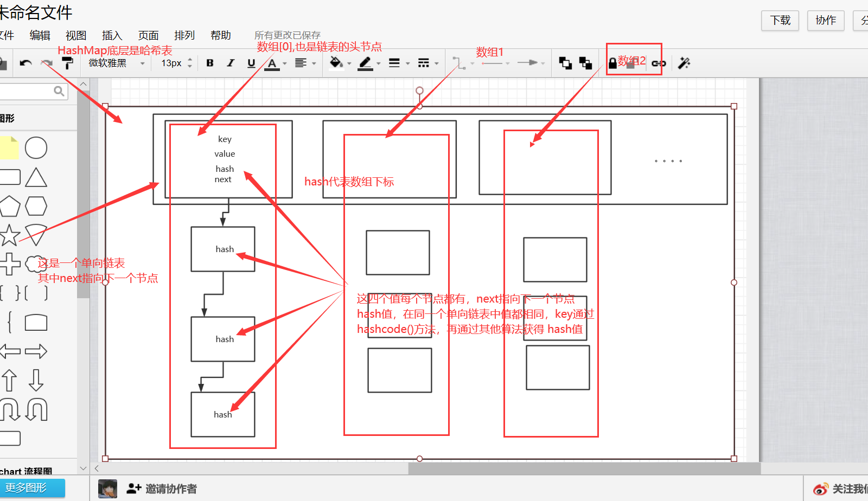The height and width of the screenshot is (501, 868).
Task: Click the canvas scroll-left arrow
Action: pos(97,468)
